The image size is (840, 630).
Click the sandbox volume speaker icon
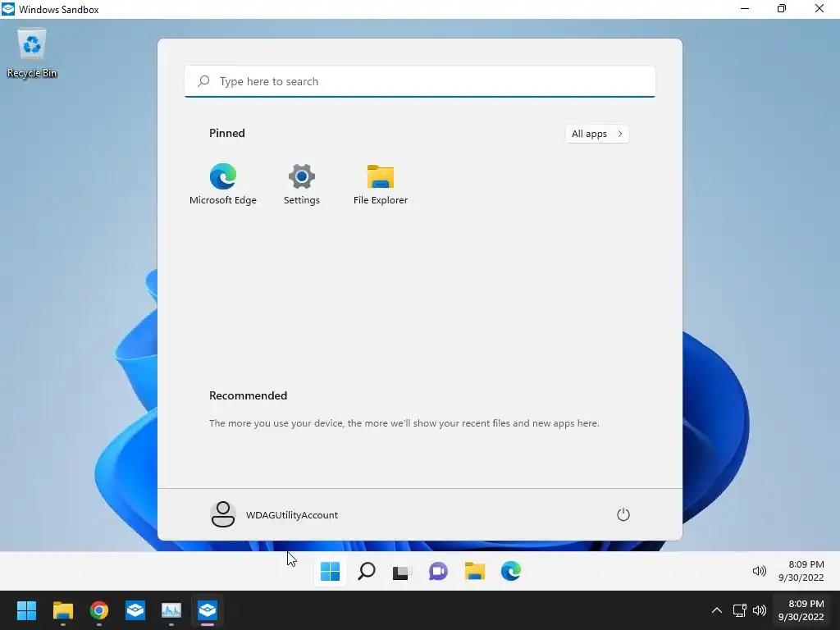759,571
